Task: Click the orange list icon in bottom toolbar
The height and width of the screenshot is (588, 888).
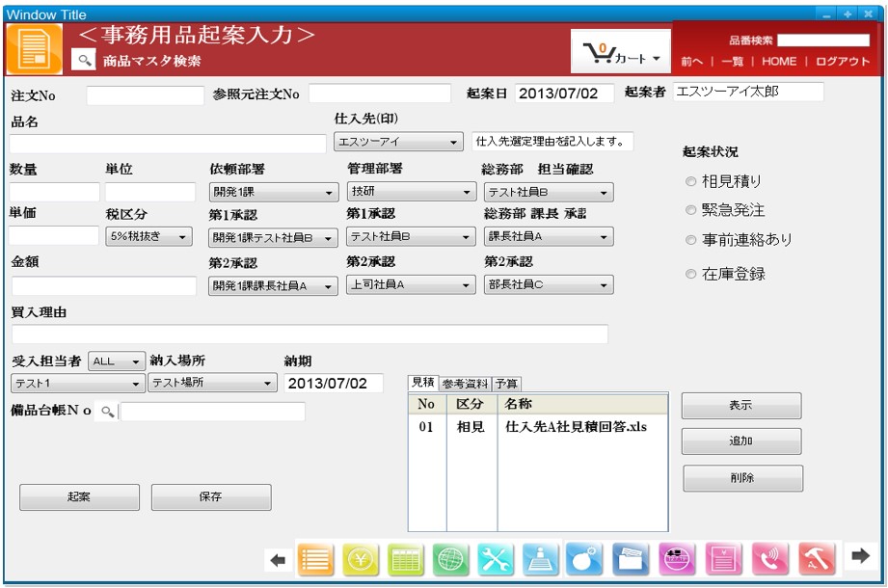Action: tap(313, 560)
